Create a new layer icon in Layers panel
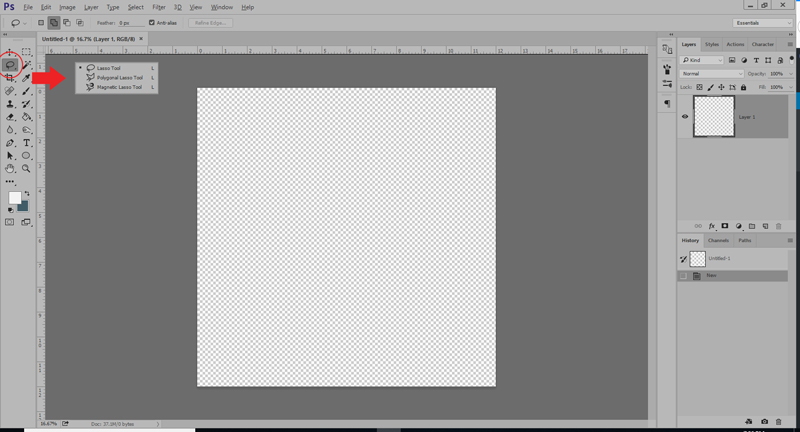Image resolution: width=800 pixels, height=432 pixels. 765,226
